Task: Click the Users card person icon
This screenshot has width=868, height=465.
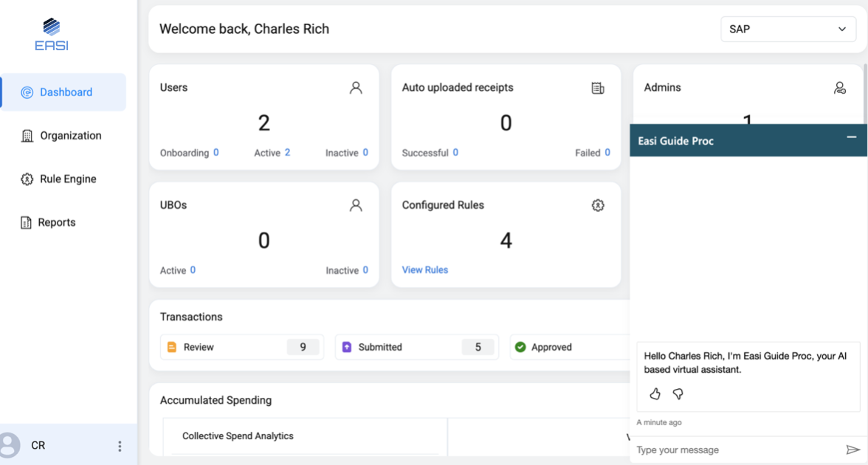Action: point(356,88)
